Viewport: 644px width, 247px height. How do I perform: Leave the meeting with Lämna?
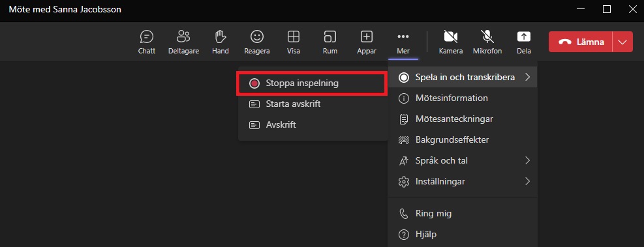coord(581,42)
